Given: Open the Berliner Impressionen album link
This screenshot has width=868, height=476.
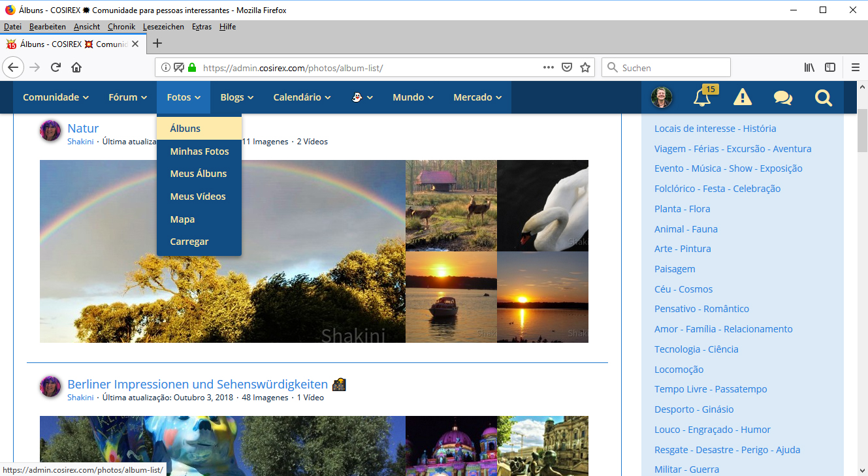Looking at the screenshot, I should point(197,385).
